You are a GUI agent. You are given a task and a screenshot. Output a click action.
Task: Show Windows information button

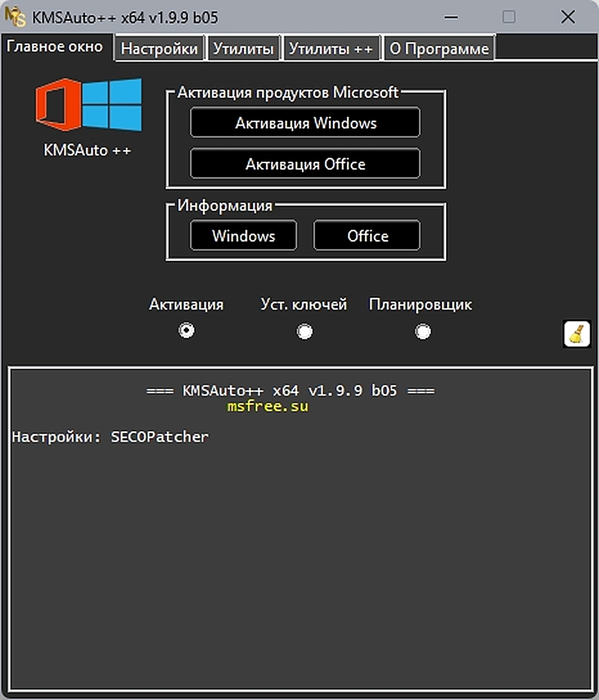point(243,235)
